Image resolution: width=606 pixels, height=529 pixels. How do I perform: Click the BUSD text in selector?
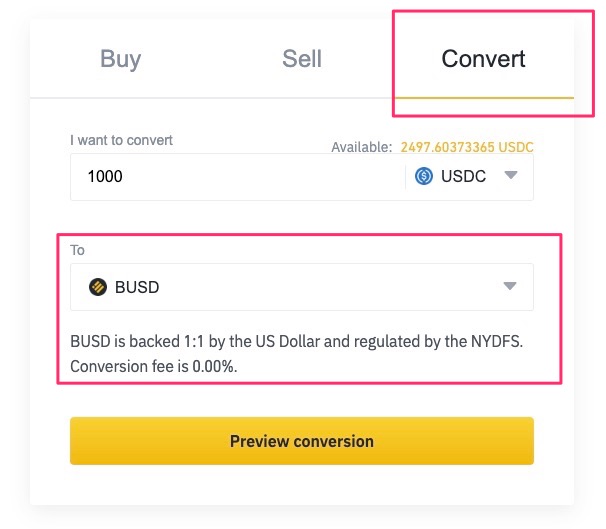pos(137,287)
